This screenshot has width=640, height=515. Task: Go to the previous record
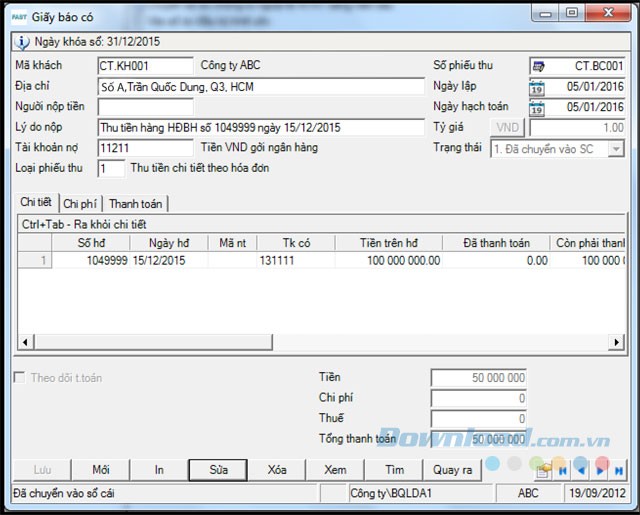tap(582, 469)
